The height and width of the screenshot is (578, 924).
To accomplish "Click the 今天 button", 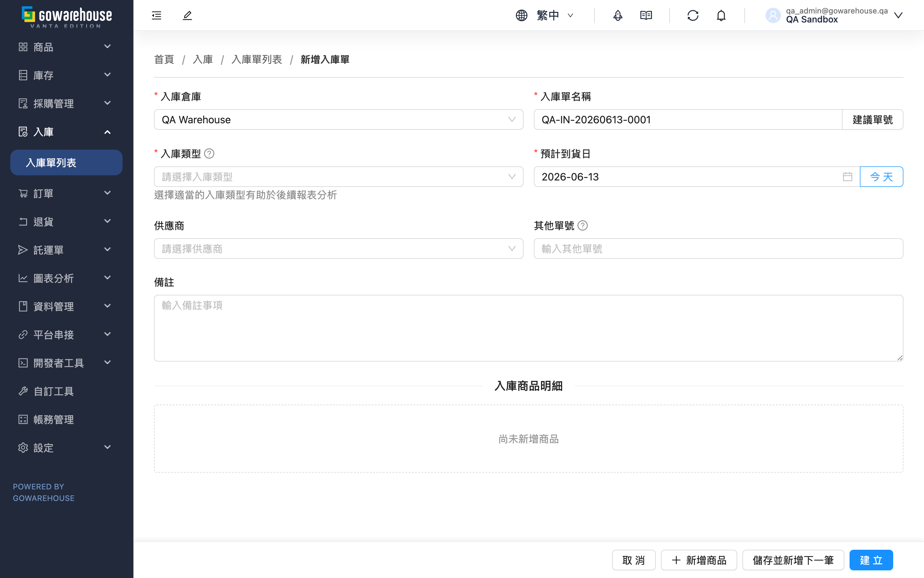I will coord(882,177).
